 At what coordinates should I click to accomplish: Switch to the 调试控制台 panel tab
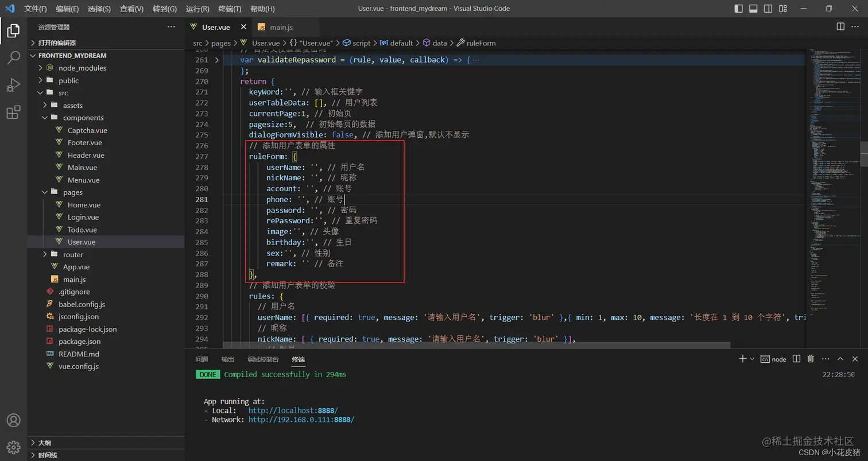point(263,359)
